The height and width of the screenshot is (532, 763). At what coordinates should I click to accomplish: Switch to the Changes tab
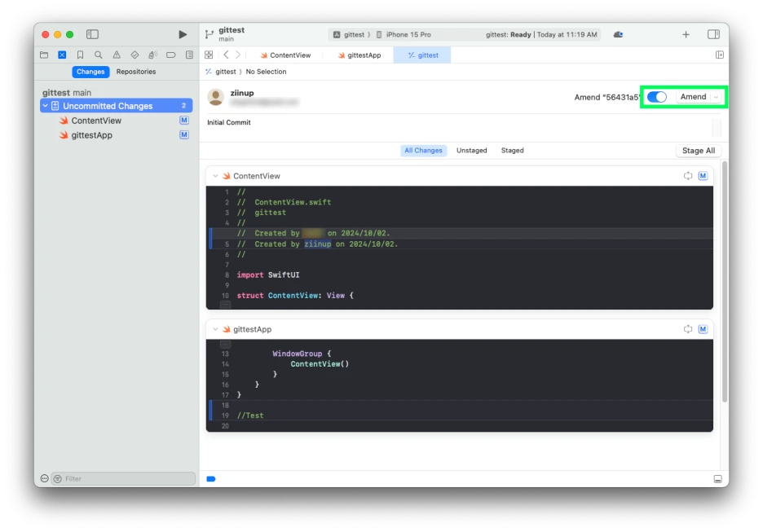click(x=90, y=72)
